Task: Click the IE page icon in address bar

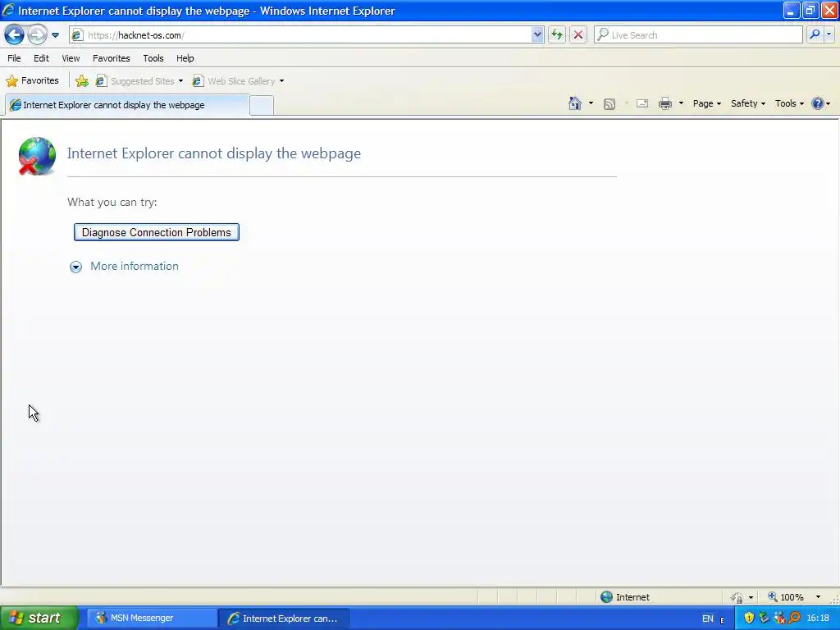Action: (77, 35)
